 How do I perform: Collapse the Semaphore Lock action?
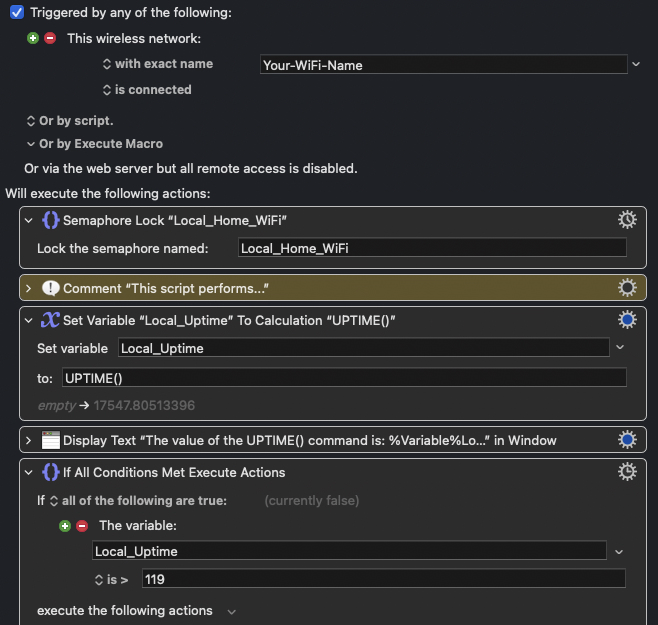pos(29,220)
